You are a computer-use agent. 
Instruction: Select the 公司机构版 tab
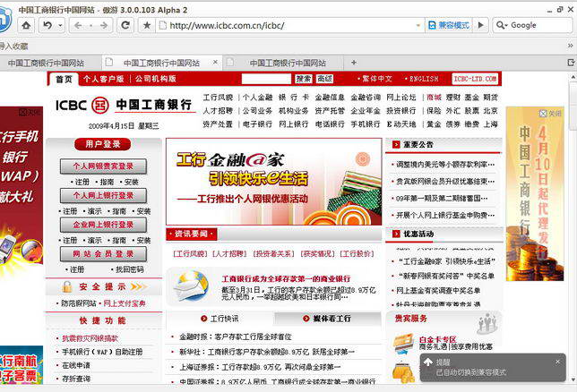point(156,79)
